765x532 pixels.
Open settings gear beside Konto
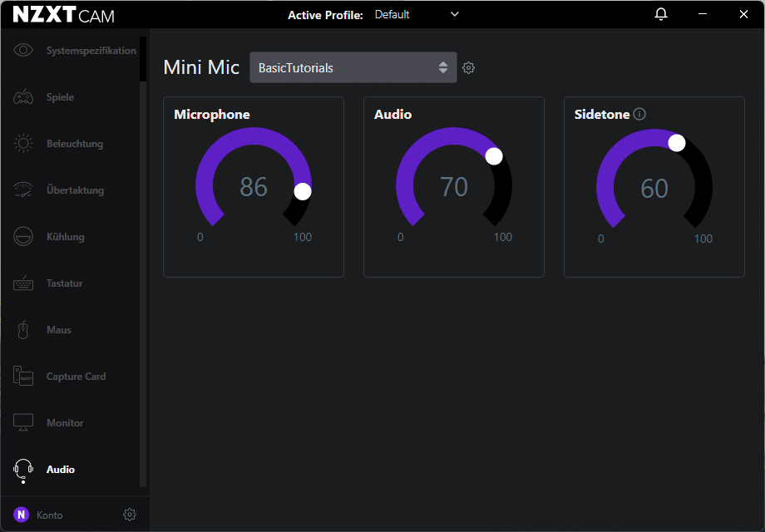pyautogui.click(x=129, y=515)
